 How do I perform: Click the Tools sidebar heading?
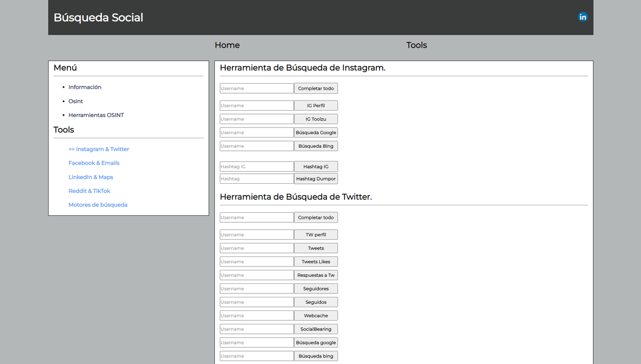(64, 130)
